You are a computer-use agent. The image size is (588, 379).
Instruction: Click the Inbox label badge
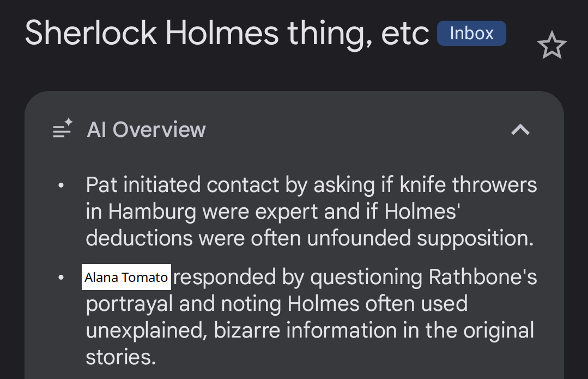471,34
